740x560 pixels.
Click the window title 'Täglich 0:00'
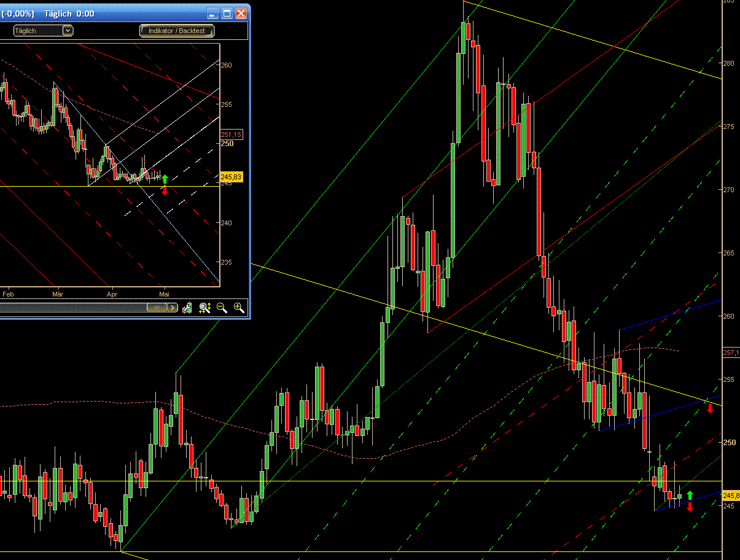click(69, 13)
